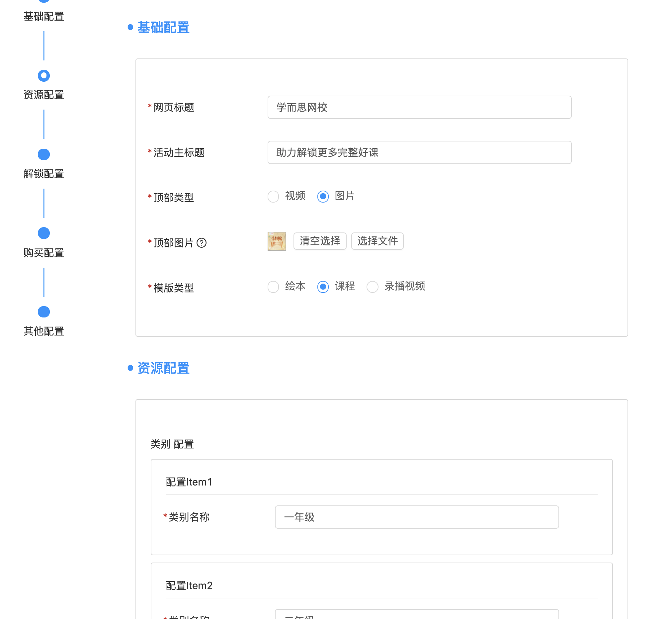Choose 绘本 as template type
The image size is (672, 619).
pyautogui.click(x=273, y=287)
